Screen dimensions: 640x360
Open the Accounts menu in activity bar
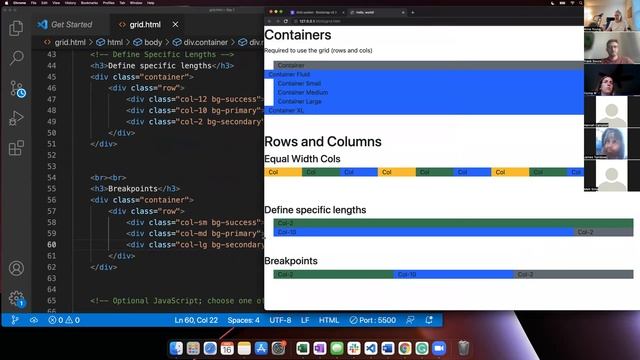tap(16, 268)
